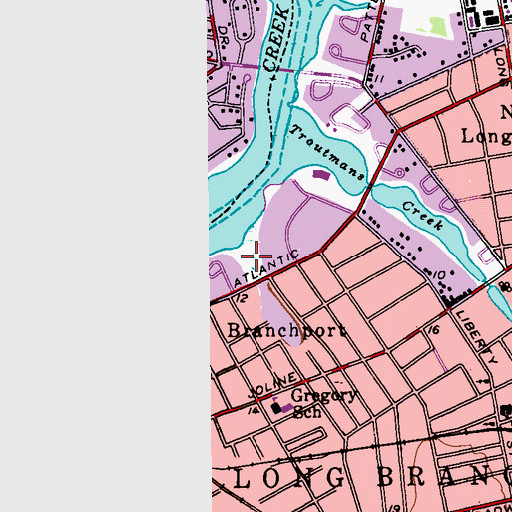Click the elevation number '14' near Joline

tap(254, 411)
